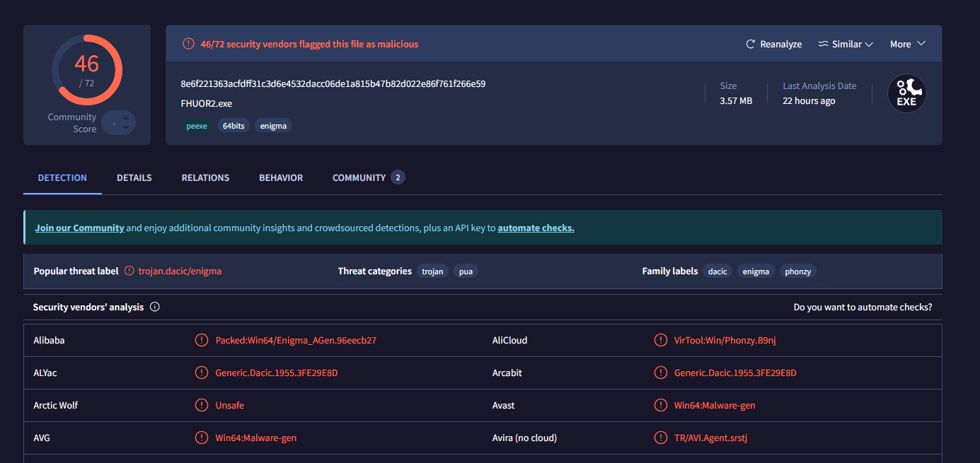Click the alert icon in Alibaba's detection row
The image size is (980, 463).
click(x=202, y=341)
